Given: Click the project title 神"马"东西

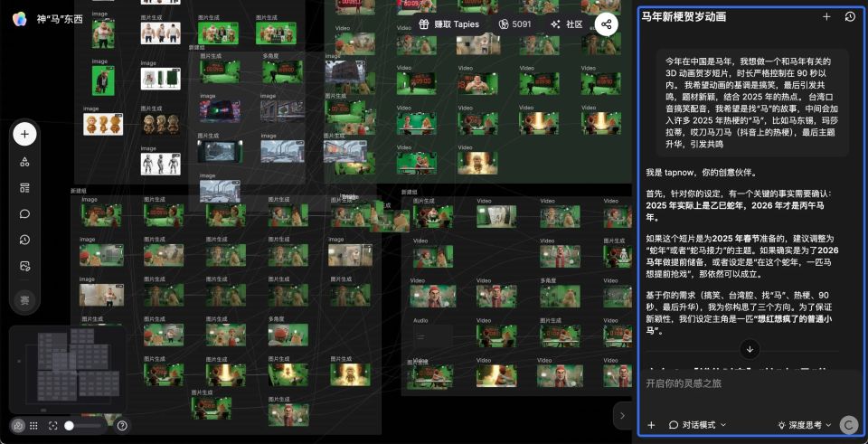Looking at the screenshot, I should [60, 19].
